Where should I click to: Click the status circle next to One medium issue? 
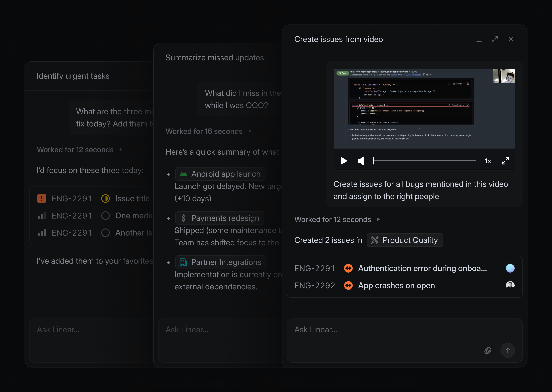(106, 216)
